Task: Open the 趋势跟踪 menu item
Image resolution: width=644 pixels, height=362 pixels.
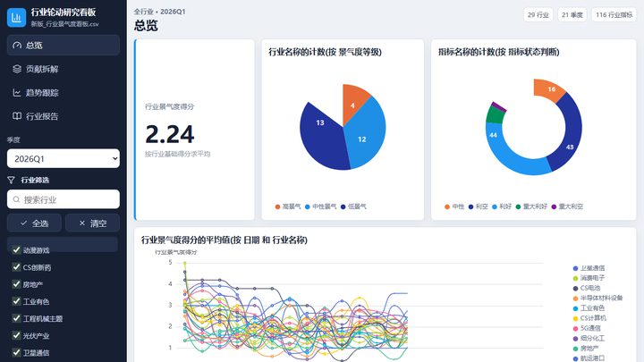Action: pos(64,93)
